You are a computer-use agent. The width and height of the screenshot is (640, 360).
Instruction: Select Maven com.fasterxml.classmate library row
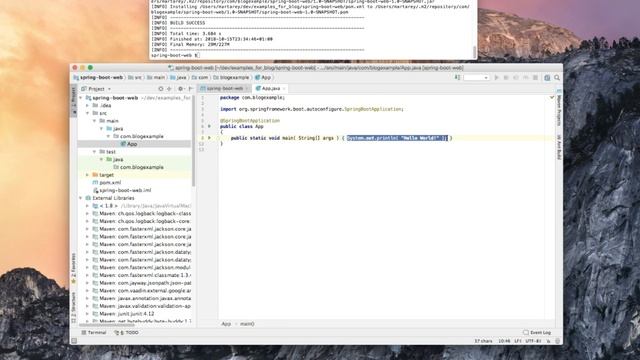pos(142,276)
